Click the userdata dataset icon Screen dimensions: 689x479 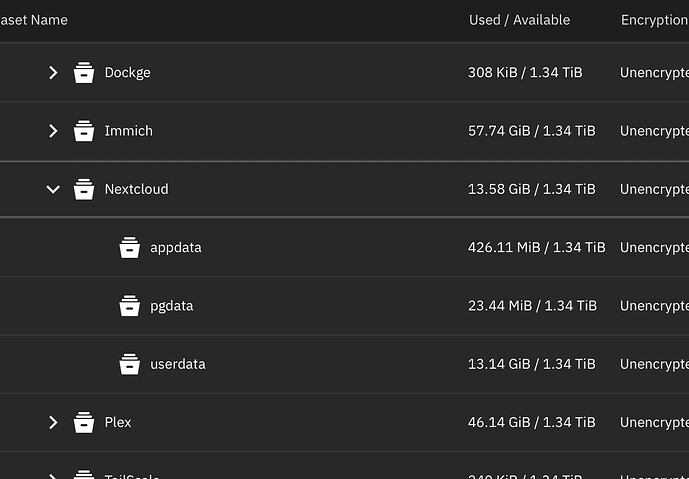(129, 364)
